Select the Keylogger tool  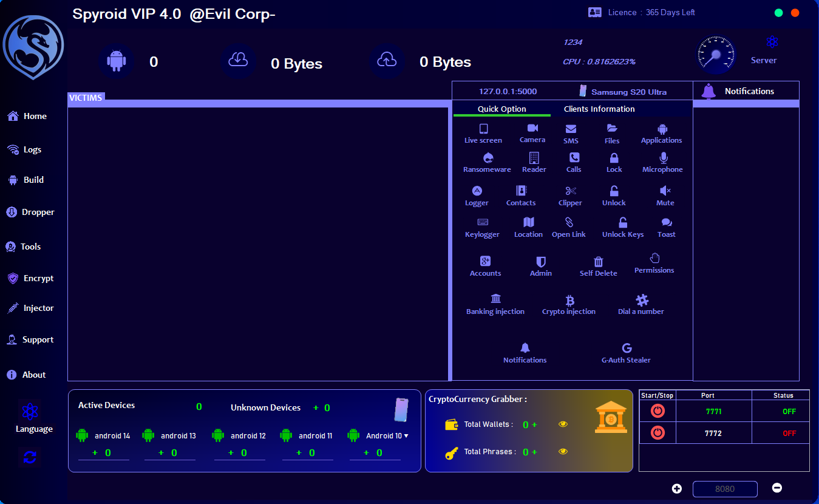coord(482,226)
